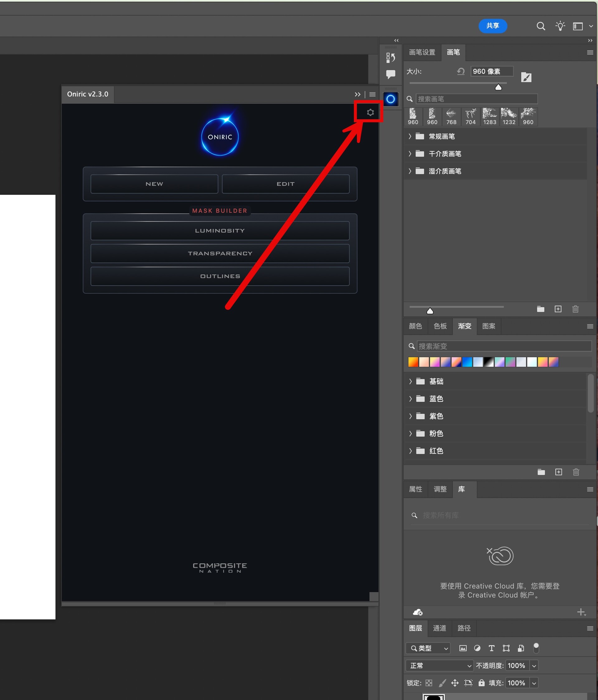This screenshot has height=700, width=598.
Task: Expand the 蓝色 gradient folder
Action: tap(411, 399)
